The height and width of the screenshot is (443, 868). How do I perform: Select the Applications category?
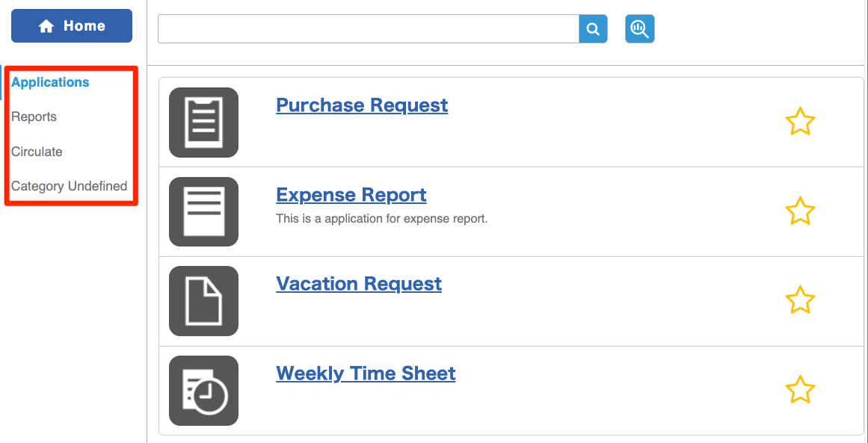pos(50,82)
